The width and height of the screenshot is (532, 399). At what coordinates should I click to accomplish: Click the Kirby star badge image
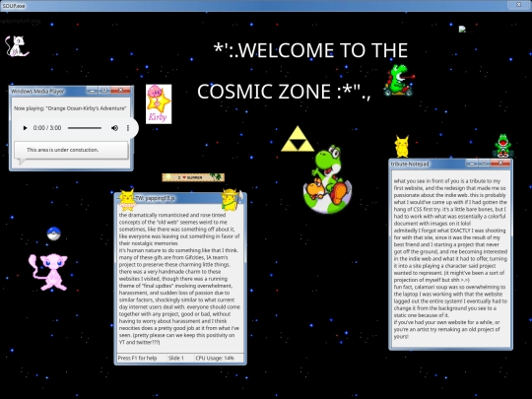(x=159, y=103)
